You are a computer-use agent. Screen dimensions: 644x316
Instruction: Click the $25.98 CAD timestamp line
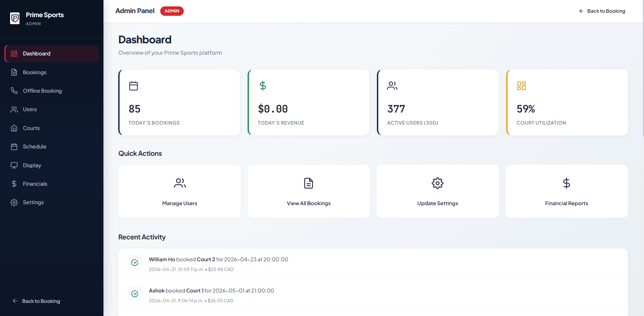click(x=191, y=269)
